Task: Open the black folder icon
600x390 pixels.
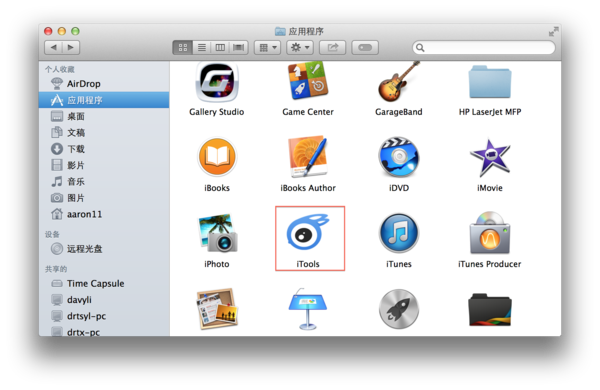Action: point(490,310)
